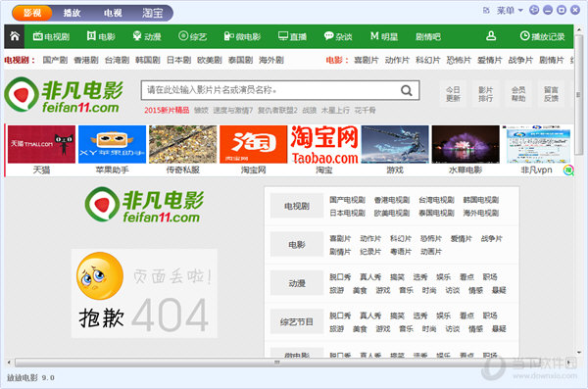Open the 杂谈 chat section
This screenshot has width=588, height=389.
(x=338, y=36)
